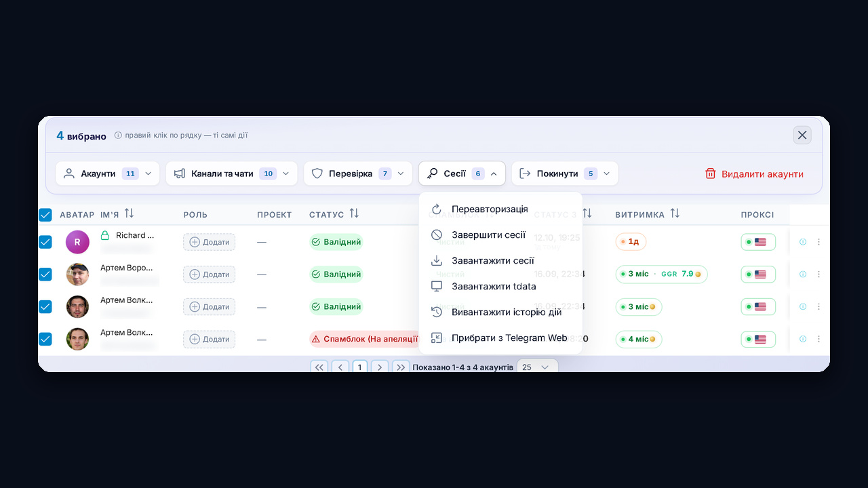This screenshot has height=488, width=868.
Task: Toggle the select-all checkbox in the header
Action: coord(45,215)
